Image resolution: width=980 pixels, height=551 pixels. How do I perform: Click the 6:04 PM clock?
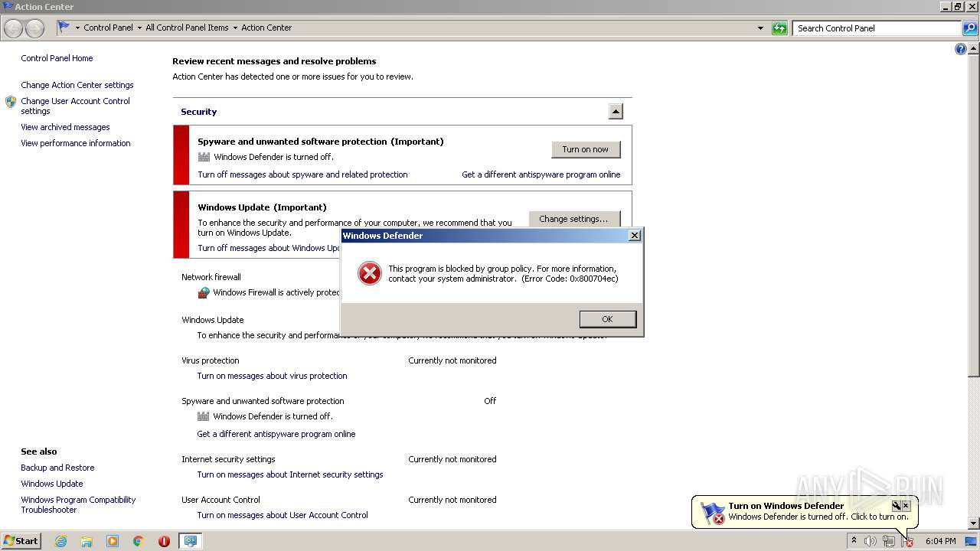(940, 541)
